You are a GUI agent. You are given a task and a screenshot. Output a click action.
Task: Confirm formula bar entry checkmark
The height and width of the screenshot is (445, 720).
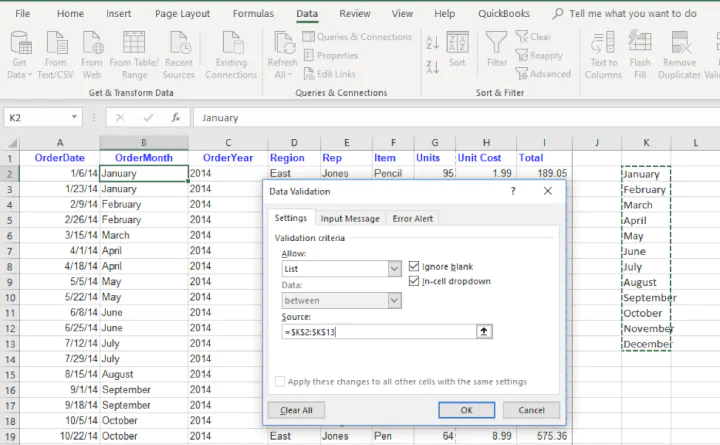coord(148,118)
